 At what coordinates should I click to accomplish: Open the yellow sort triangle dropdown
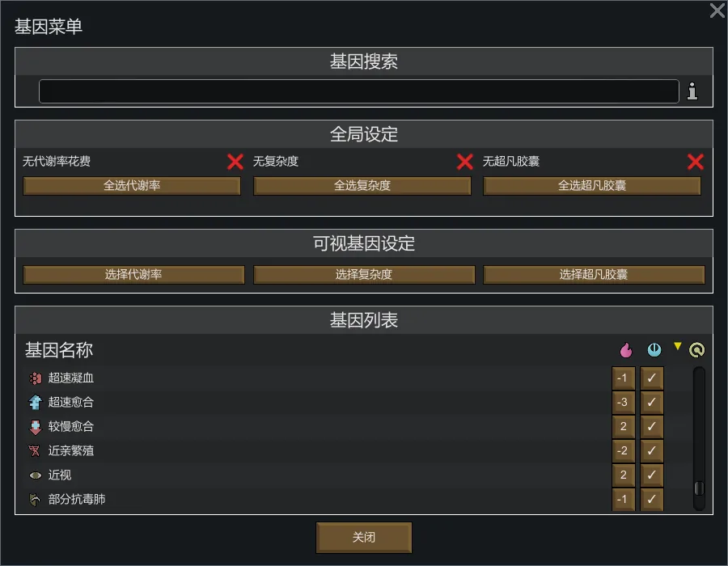click(678, 346)
